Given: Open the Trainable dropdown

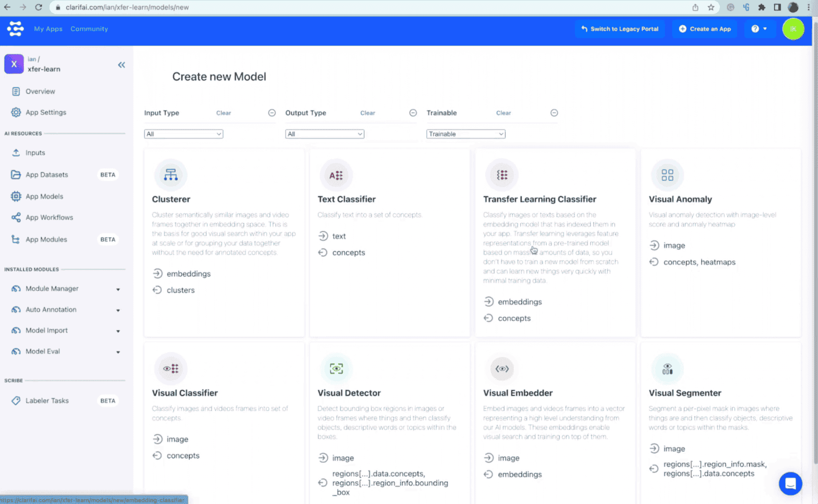Looking at the screenshot, I should [466, 134].
